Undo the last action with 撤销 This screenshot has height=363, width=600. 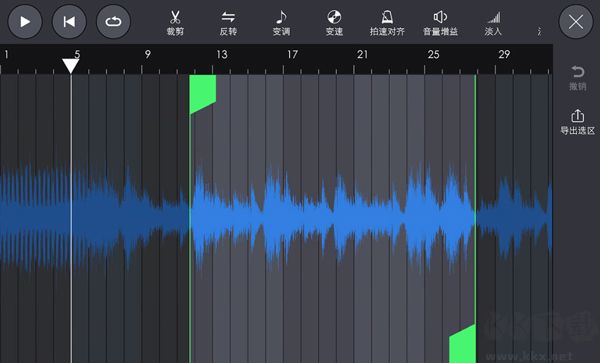(x=577, y=78)
